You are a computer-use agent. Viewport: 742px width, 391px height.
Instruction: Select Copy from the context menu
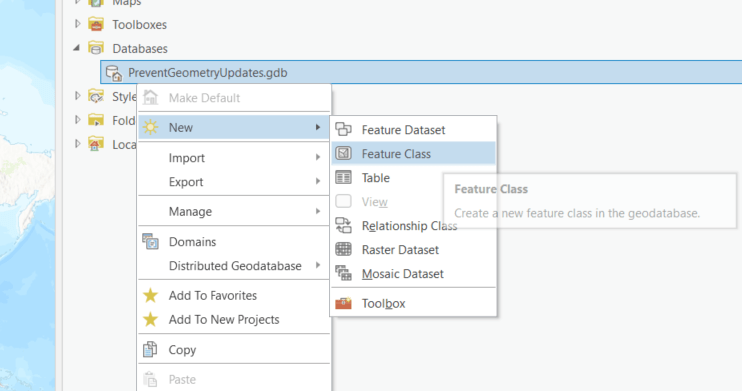[x=234, y=349]
